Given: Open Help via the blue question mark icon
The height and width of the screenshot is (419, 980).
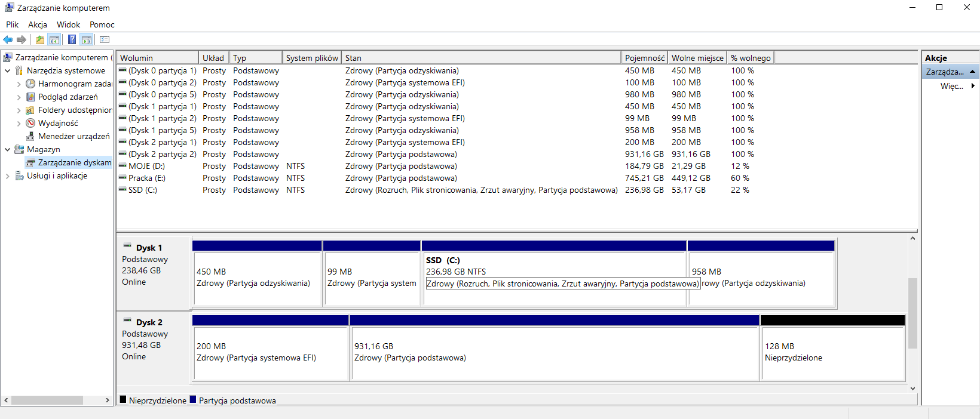Looking at the screenshot, I should (72, 40).
